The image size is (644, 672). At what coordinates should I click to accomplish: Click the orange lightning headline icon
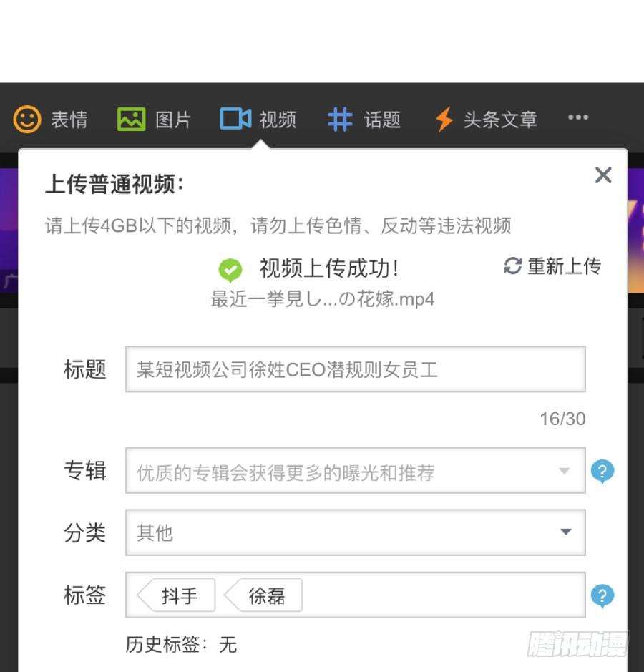[x=444, y=120]
